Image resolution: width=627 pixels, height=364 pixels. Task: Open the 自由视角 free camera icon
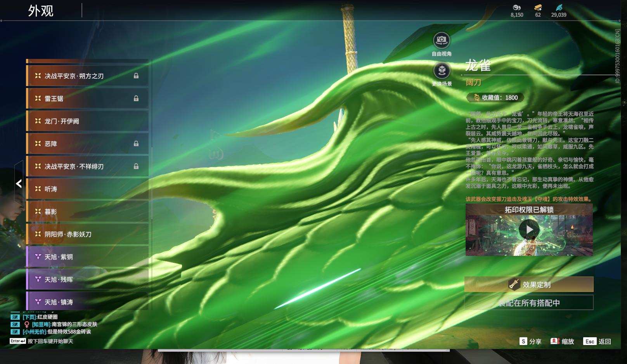pyautogui.click(x=442, y=40)
